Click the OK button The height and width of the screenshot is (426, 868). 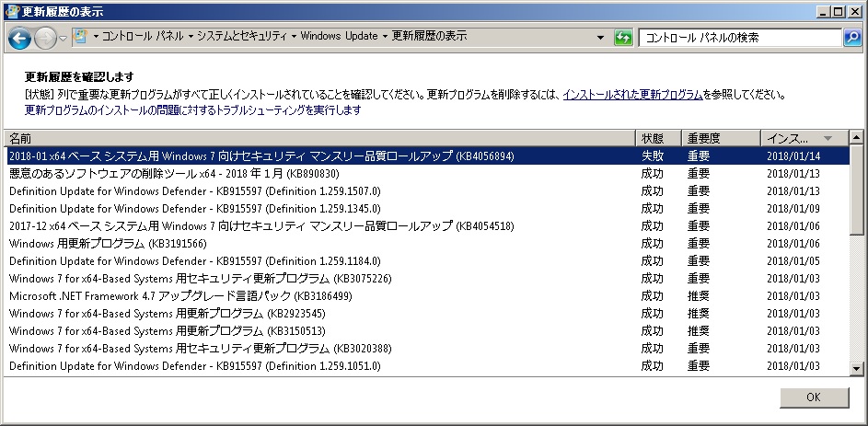pyautogui.click(x=814, y=397)
